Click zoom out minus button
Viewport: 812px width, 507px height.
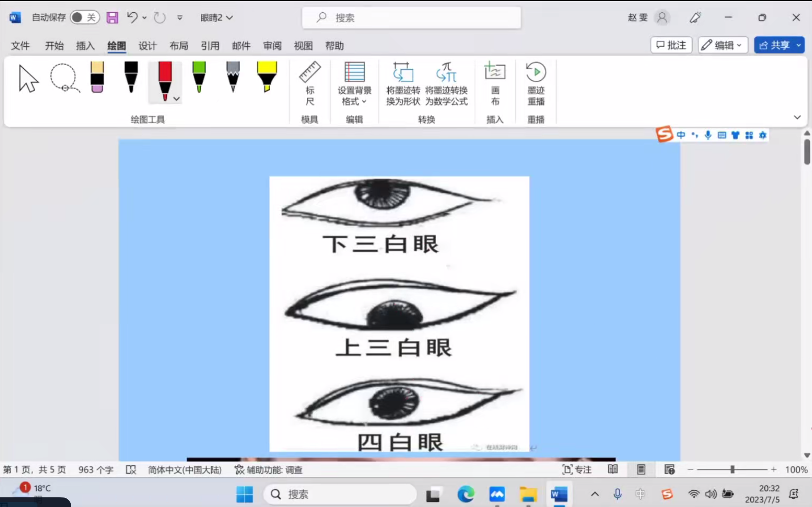coord(690,470)
